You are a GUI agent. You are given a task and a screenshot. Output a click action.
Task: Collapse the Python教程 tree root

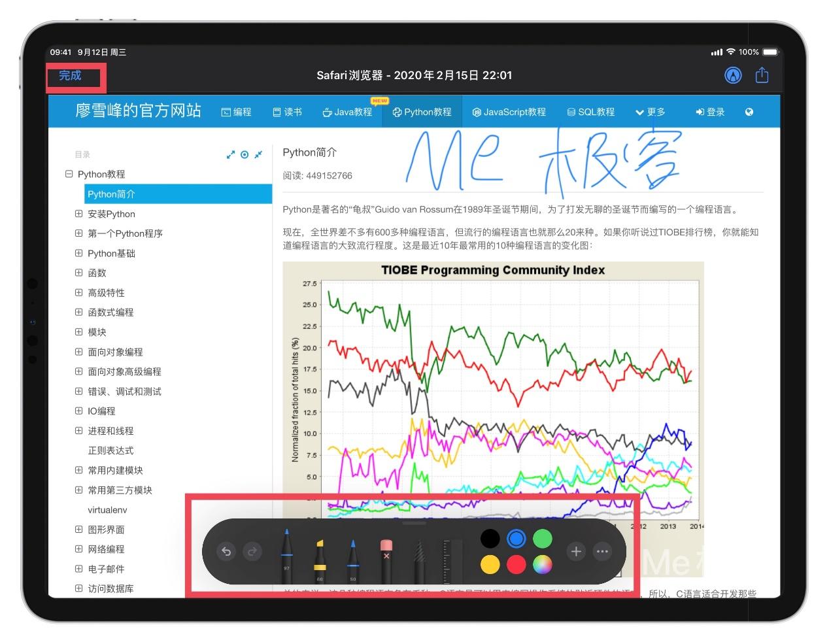click(69, 174)
